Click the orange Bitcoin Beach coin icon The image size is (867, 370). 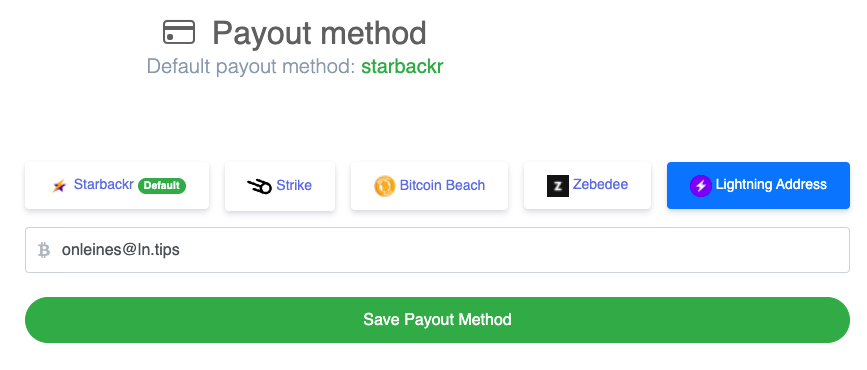tap(384, 186)
